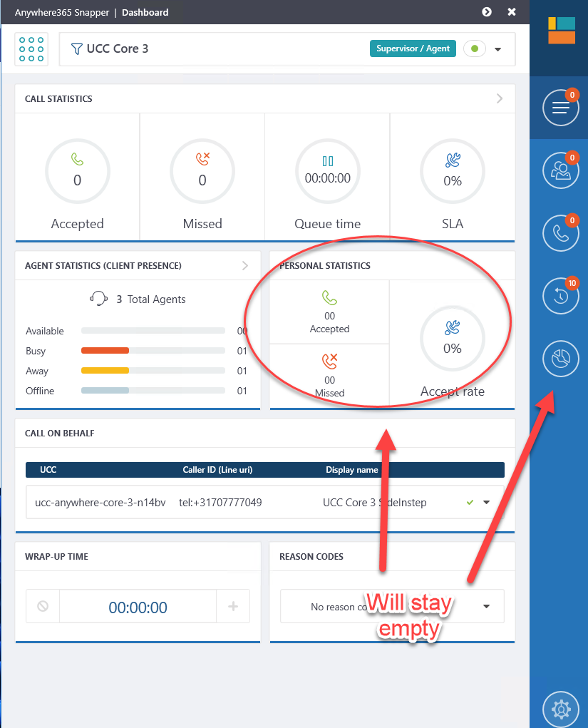The image size is (588, 728).
Task: Expand the Agent Statistics panel chevron
Action: click(x=245, y=265)
